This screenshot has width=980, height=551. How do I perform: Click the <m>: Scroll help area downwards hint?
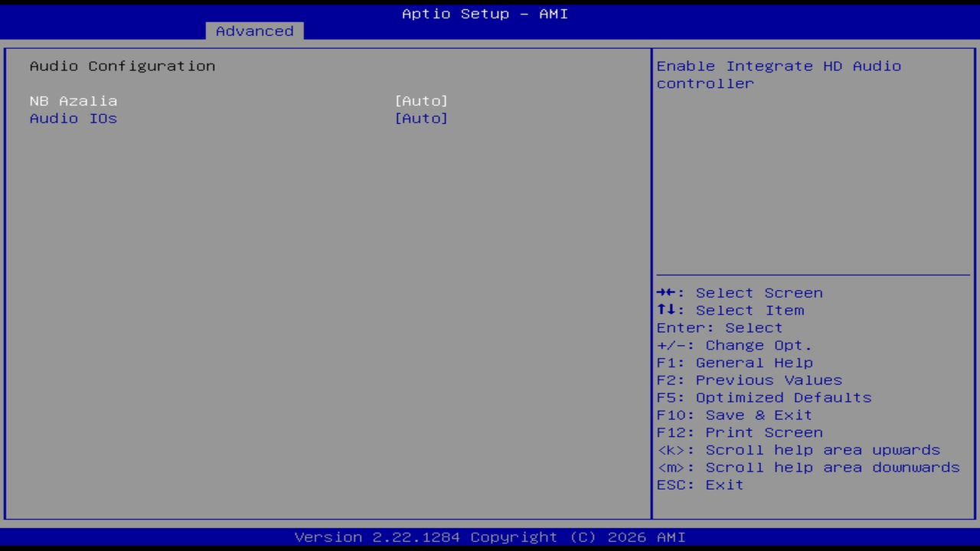point(808,468)
